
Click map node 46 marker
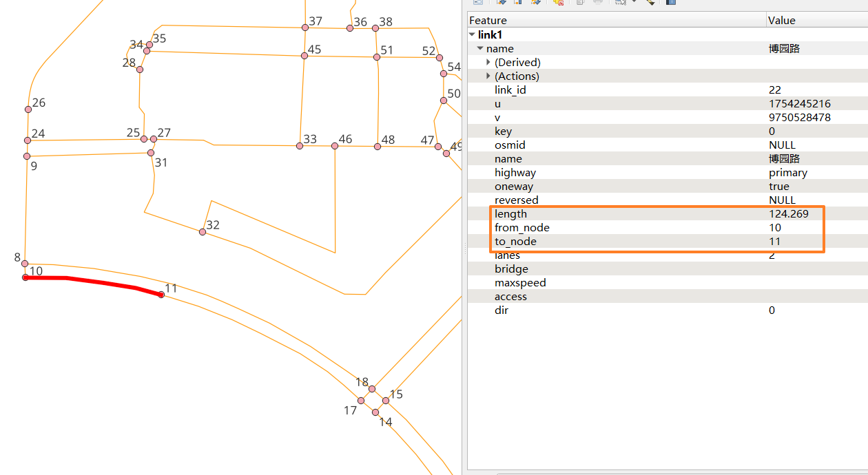point(335,146)
